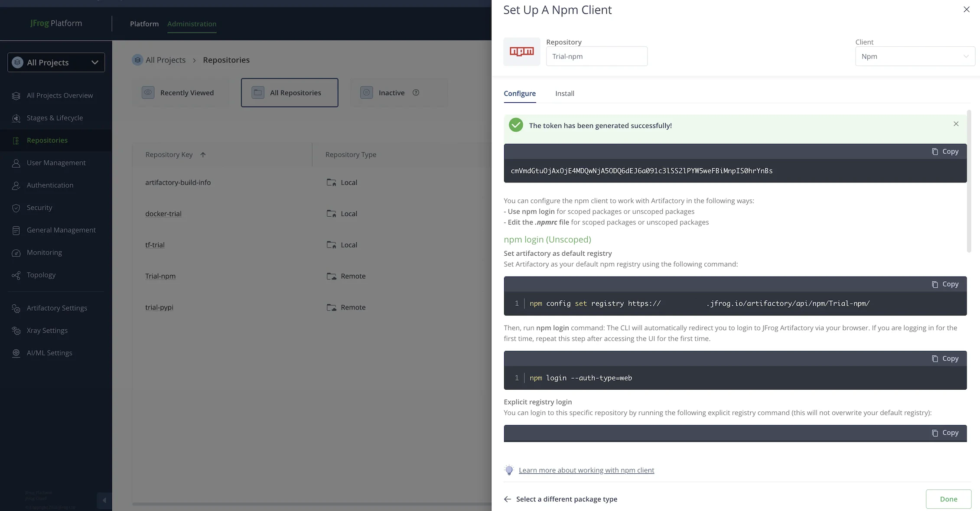This screenshot has height=511, width=980.
Task: Switch to the Install tab
Action: (x=564, y=94)
